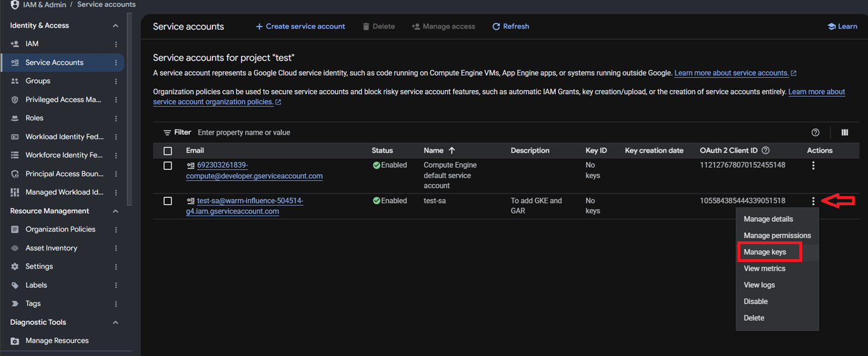This screenshot has height=356, width=868.
Task: Collapse the Identity & Access section
Action: (x=116, y=26)
